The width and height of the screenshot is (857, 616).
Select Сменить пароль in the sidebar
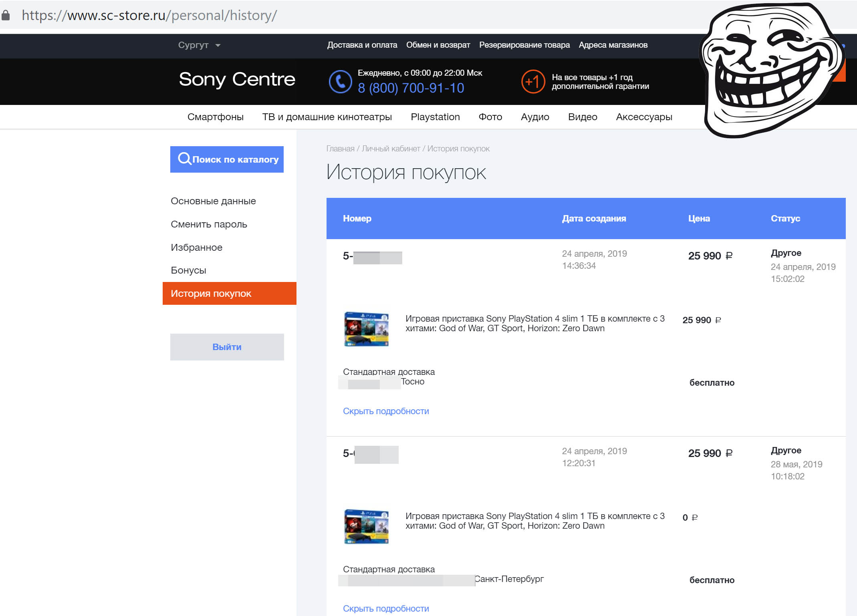coord(209,224)
